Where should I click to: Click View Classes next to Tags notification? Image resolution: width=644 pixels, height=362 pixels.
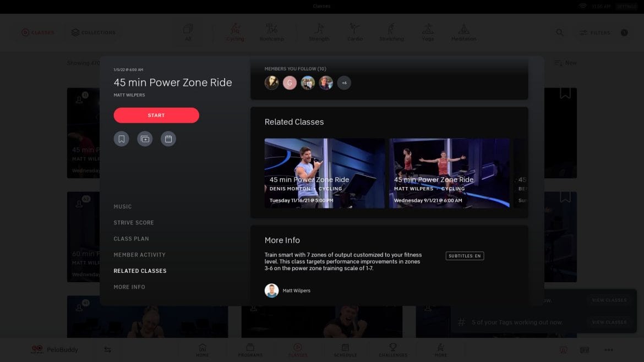pyautogui.click(x=609, y=322)
